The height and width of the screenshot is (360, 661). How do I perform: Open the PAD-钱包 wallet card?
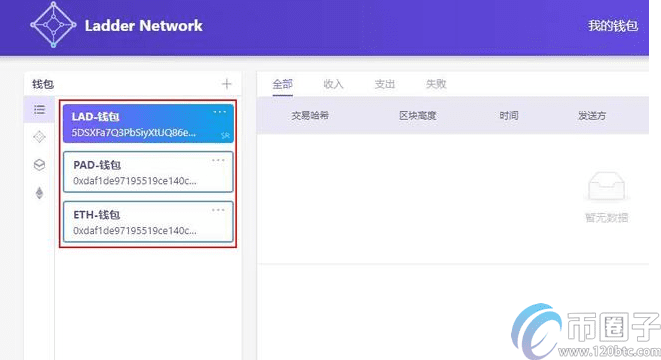(148, 172)
